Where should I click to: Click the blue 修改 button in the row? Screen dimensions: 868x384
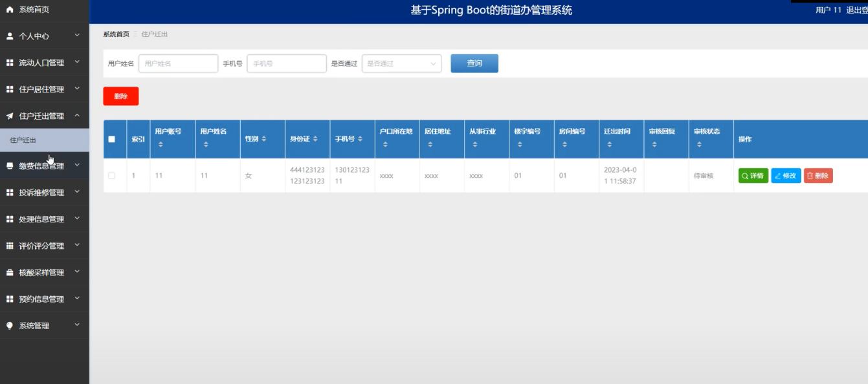coord(786,176)
